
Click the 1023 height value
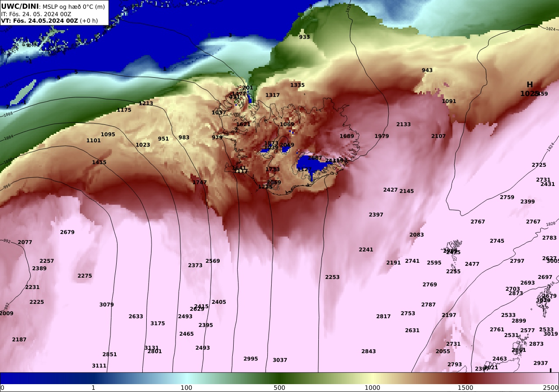(143, 145)
